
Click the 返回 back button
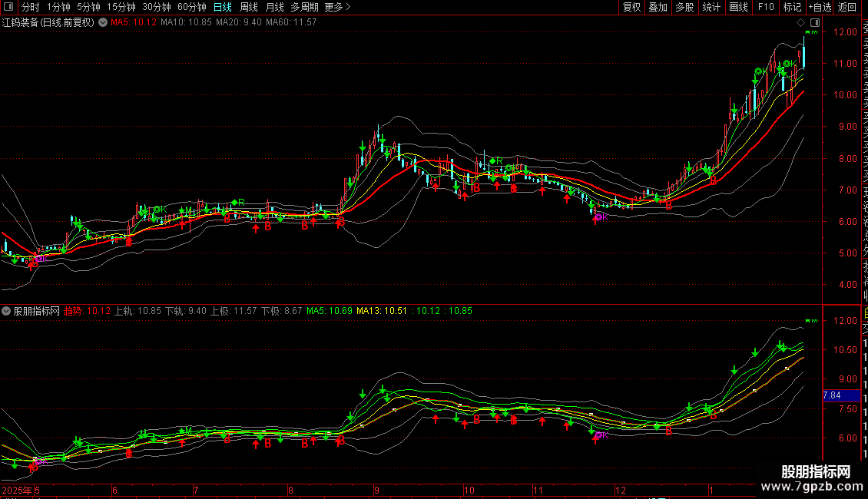pyautogui.click(x=847, y=7)
